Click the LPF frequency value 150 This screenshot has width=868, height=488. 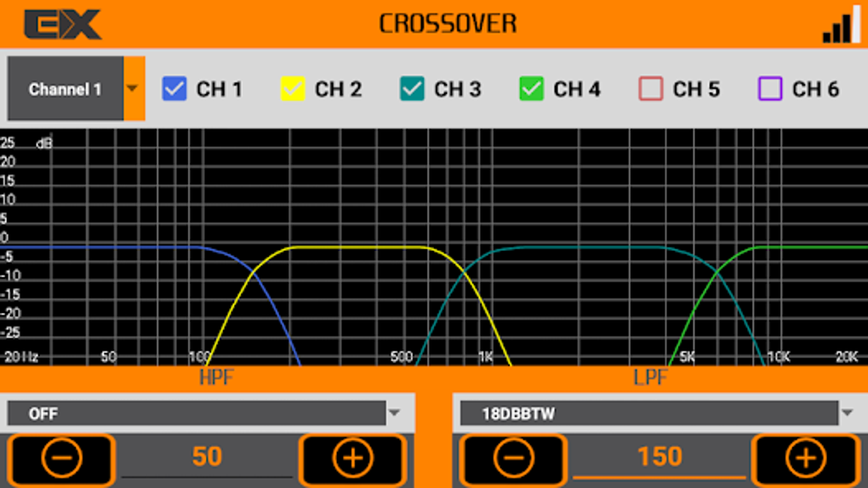[x=660, y=457]
